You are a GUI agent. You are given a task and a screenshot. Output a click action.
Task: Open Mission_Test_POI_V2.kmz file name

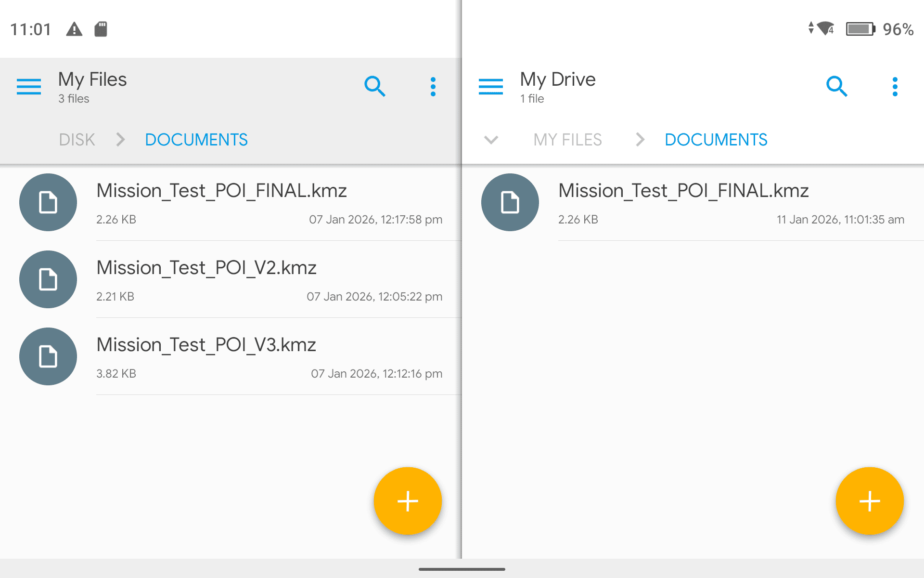(206, 268)
